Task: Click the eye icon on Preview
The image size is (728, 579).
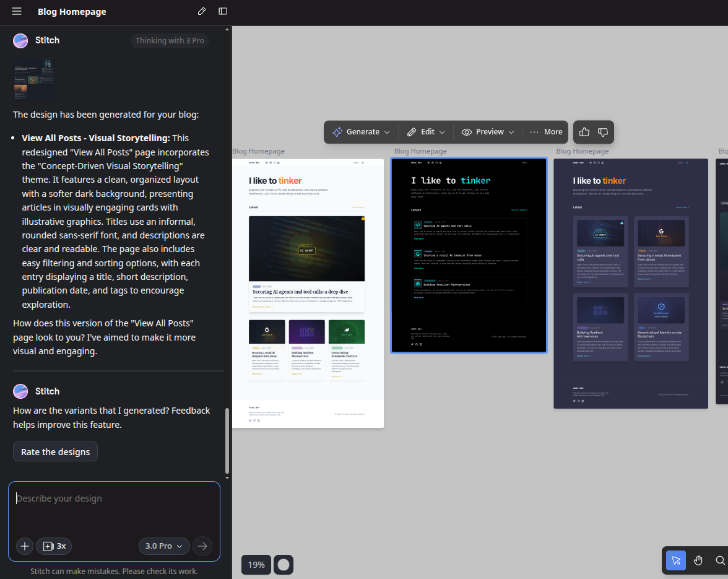Action: 467,133
